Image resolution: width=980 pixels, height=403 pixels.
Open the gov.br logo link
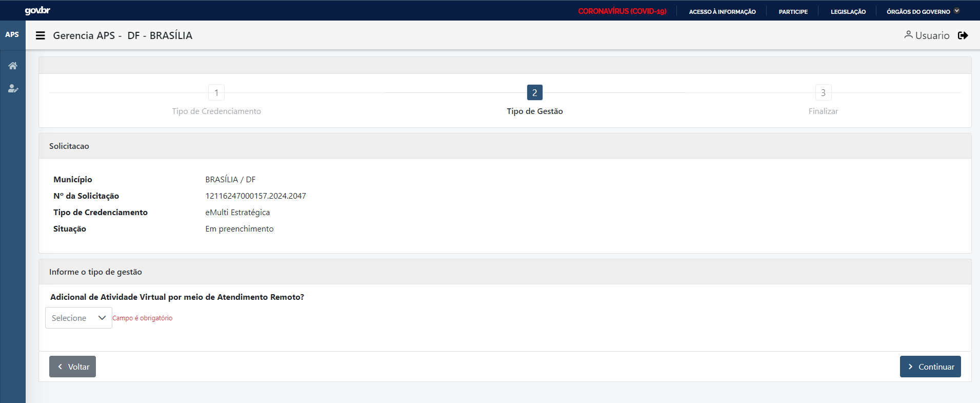click(x=37, y=11)
